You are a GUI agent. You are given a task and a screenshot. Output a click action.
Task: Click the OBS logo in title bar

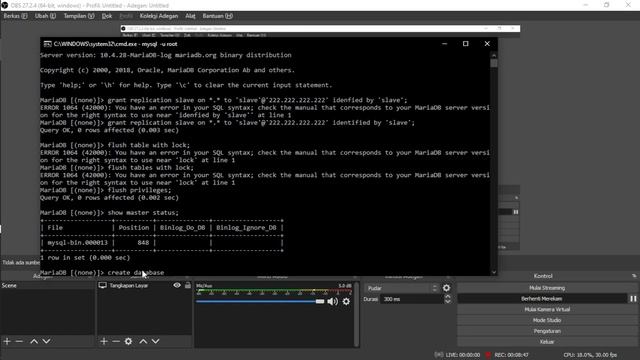coord(4,5)
